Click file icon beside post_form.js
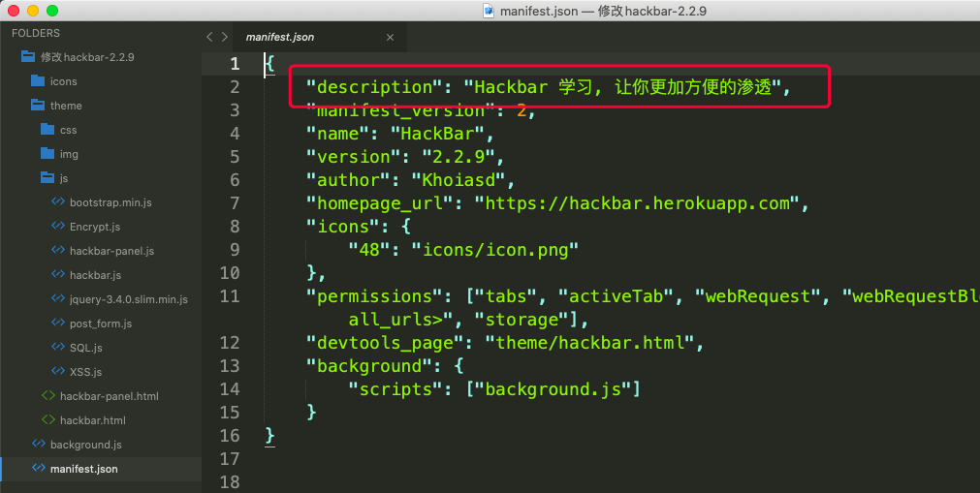This screenshot has height=493, width=980. (x=57, y=324)
